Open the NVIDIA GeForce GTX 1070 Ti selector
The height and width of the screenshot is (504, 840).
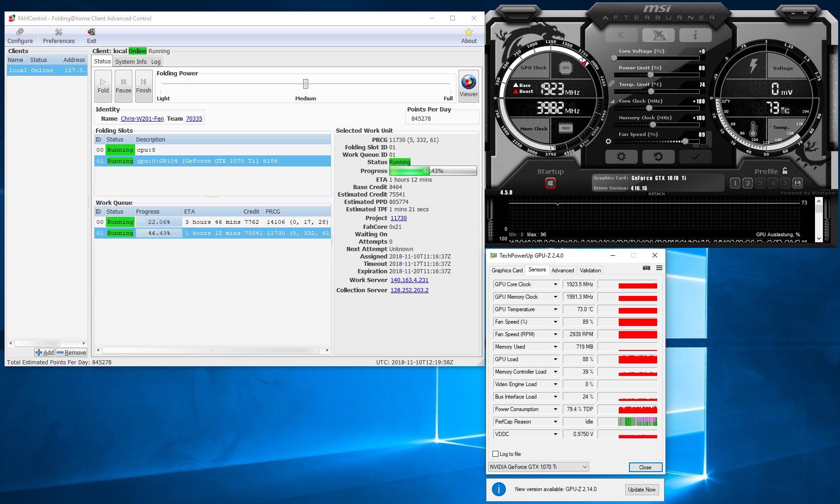click(539, 467)
